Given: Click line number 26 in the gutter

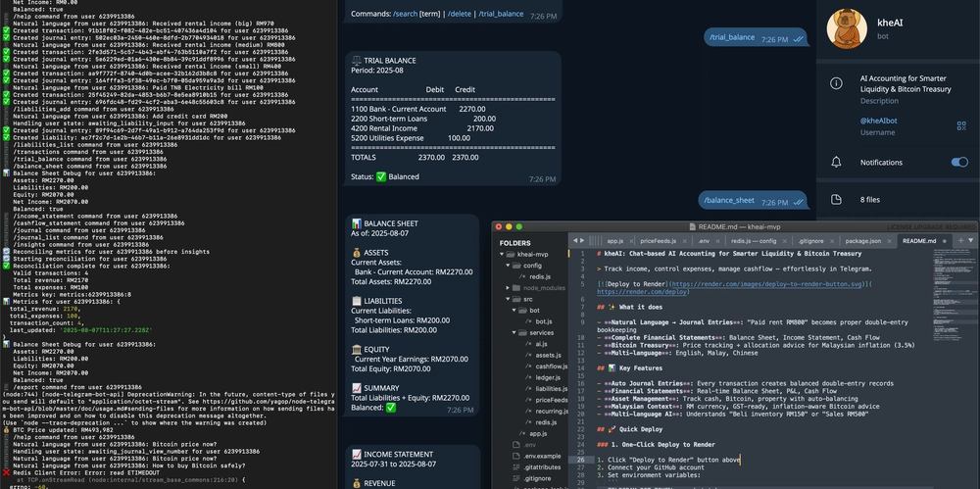Looking at the screenshot, I should click(x=580, y=460).
